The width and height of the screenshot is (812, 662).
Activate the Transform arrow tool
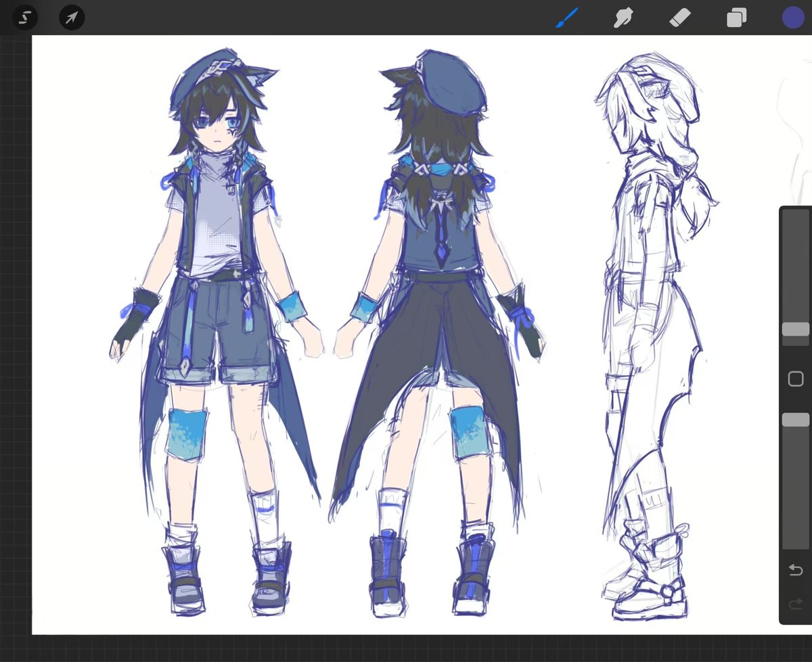coord(72,17)
